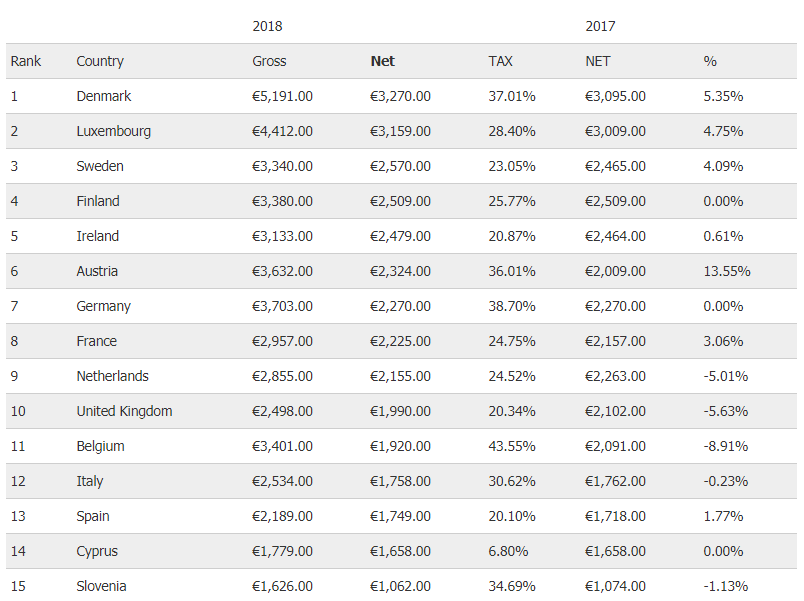Image resolution: width=804 pixels, height=601 pixels.
Task: Click the 2017 NET column header
Action: [x=598, y=61]
